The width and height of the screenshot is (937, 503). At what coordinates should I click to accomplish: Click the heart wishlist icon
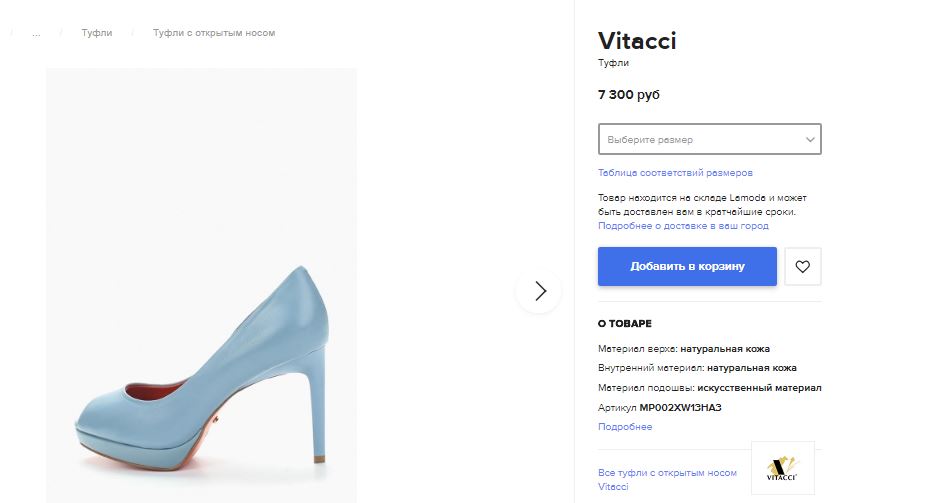pos(802,267)
